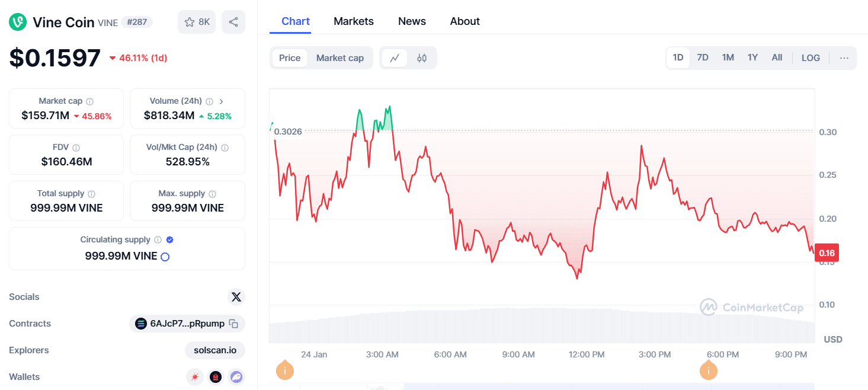This screenshot has height=390, width=868.
Task: Open the News tab
Action: (x=412, y=21)
